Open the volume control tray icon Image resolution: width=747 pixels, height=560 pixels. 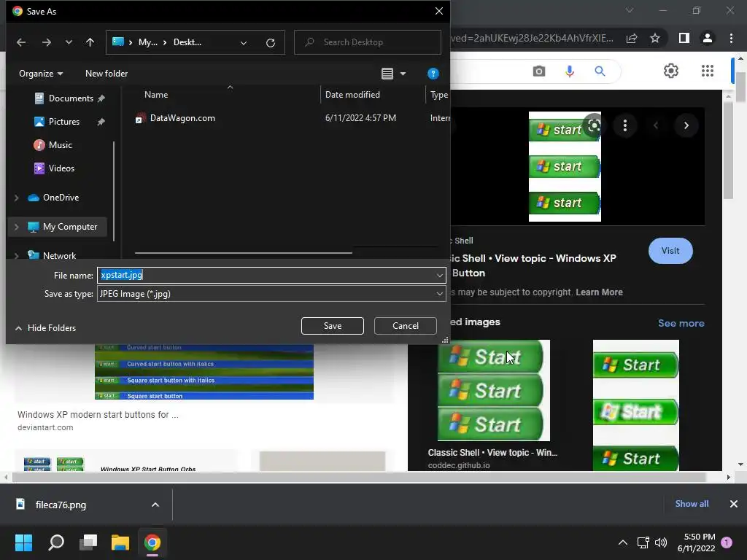tap(661, 542)
